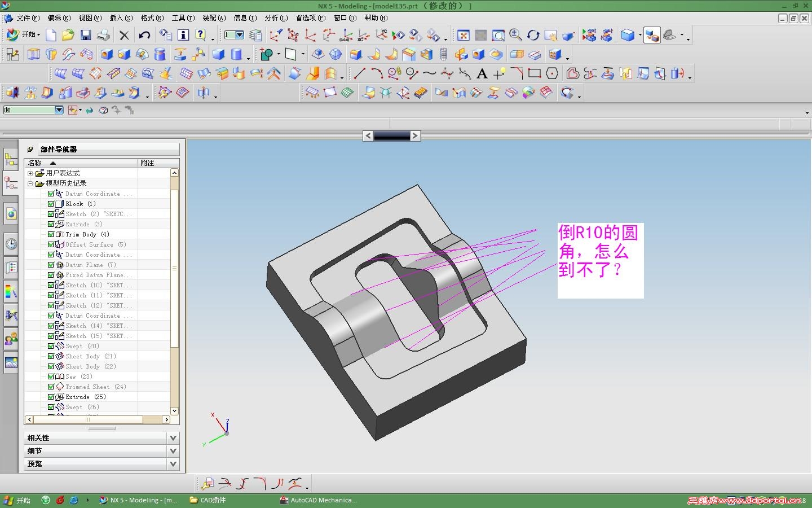
Task: Open the Internet Explorer sidebar tab
Action: [11, 214]
